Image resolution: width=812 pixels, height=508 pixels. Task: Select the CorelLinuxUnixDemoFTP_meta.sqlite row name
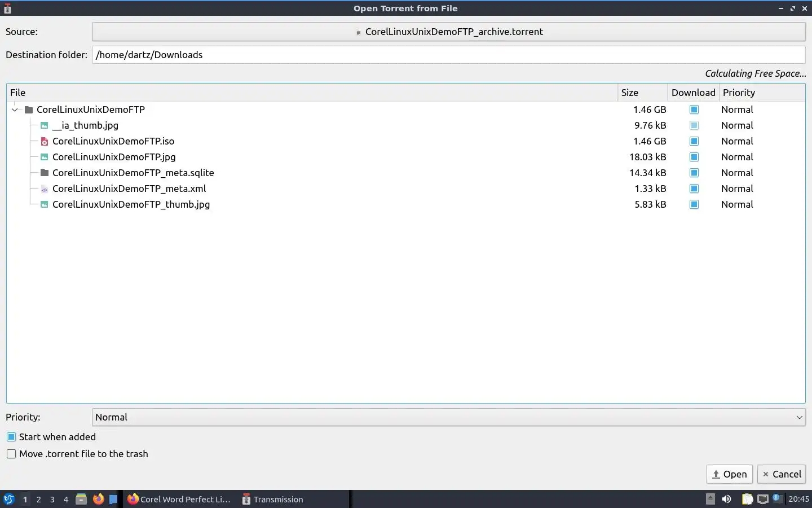pos(133,173)
